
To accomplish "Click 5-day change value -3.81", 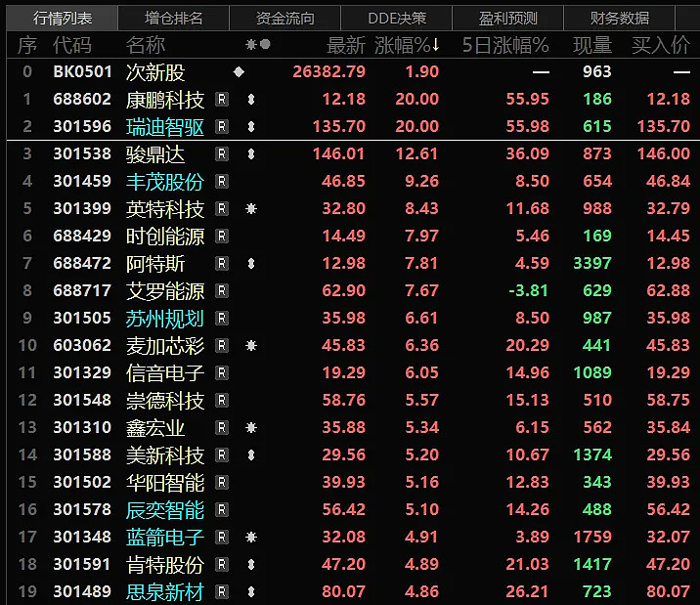I will tap(529, 290).
